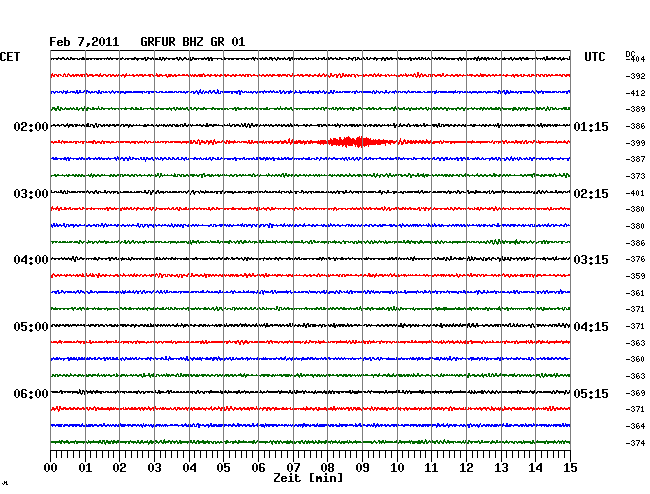
Task: Select the CET time label '02:00'
Action: [x=31, y=126]
